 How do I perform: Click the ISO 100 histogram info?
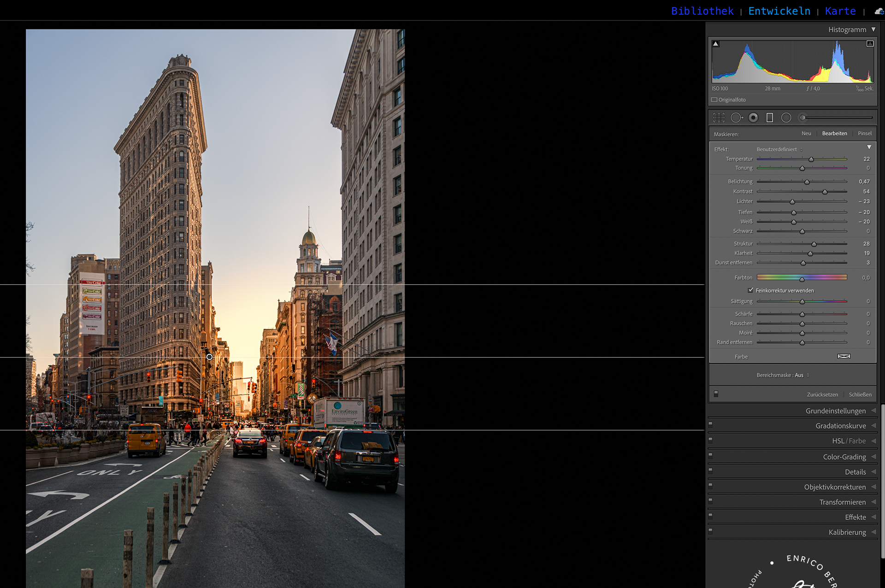[x=720, y=88]
